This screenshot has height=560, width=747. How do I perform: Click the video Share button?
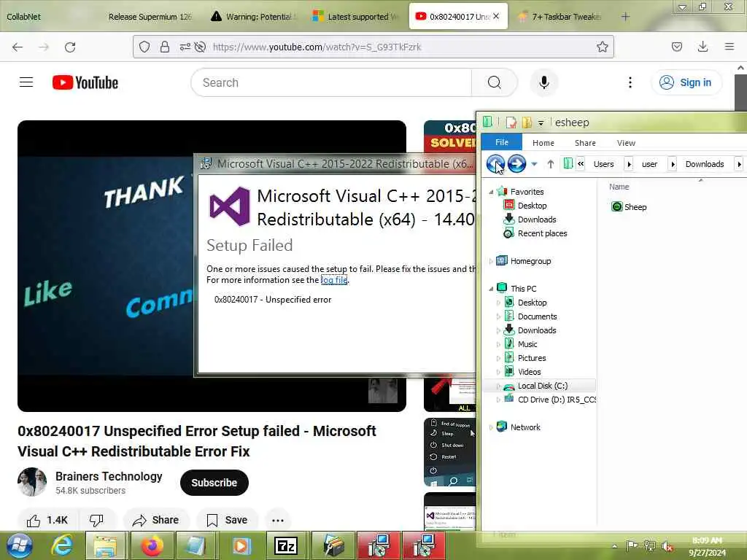coord(156,520)
